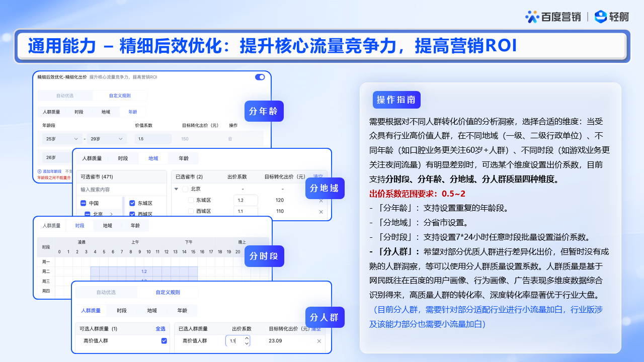The width and height of the screenshot is (644, 362).
Task: Click the 轻舸 logo
Action: [611, 17]
